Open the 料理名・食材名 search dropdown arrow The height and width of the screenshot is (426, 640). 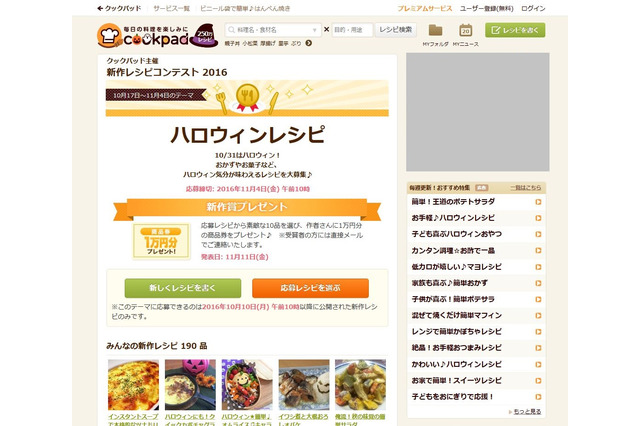click(314, 30)
